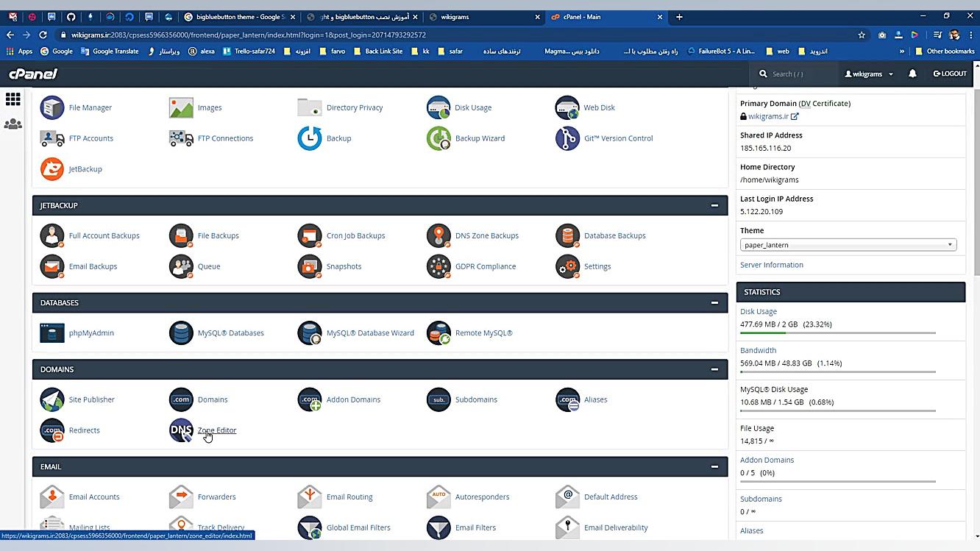Viewport: 980px width, 551px height.
Task: Click the Subdomains icon
Action: click(438, 399)
